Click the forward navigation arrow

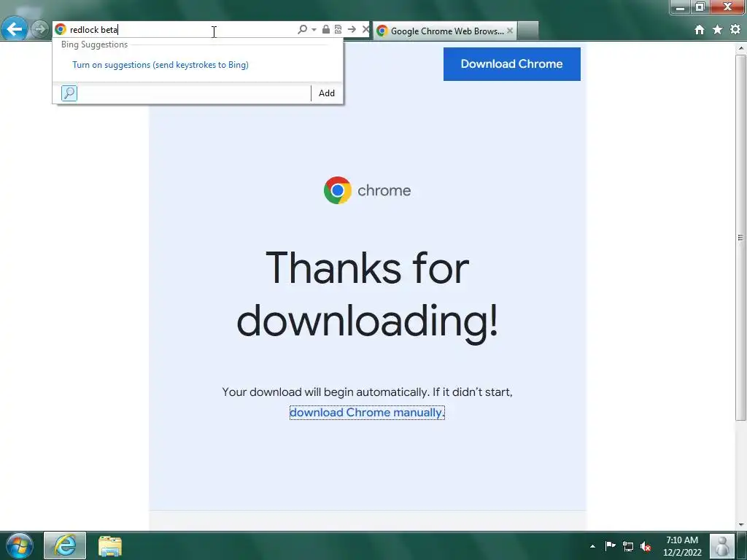click(x=41, y=29)
